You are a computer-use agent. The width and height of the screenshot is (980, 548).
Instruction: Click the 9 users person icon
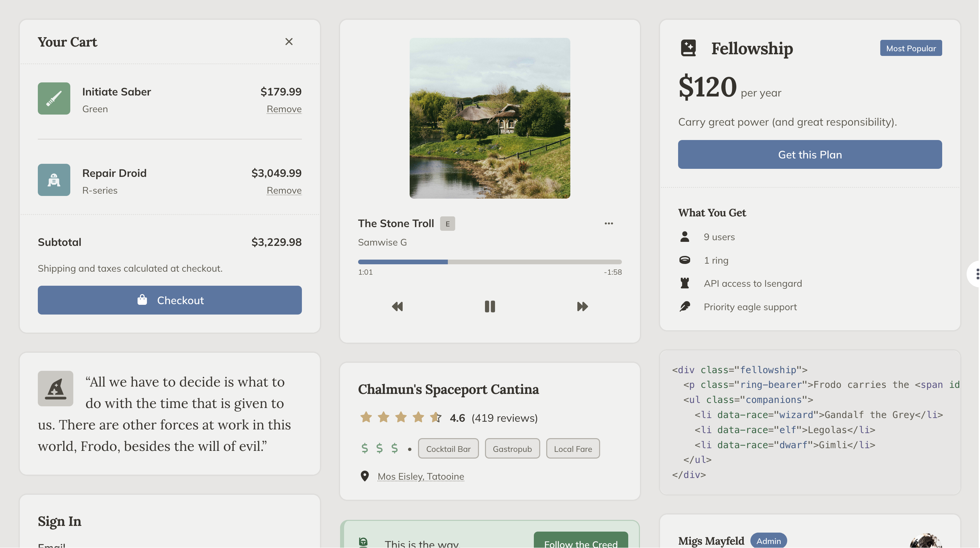point(684,237)
